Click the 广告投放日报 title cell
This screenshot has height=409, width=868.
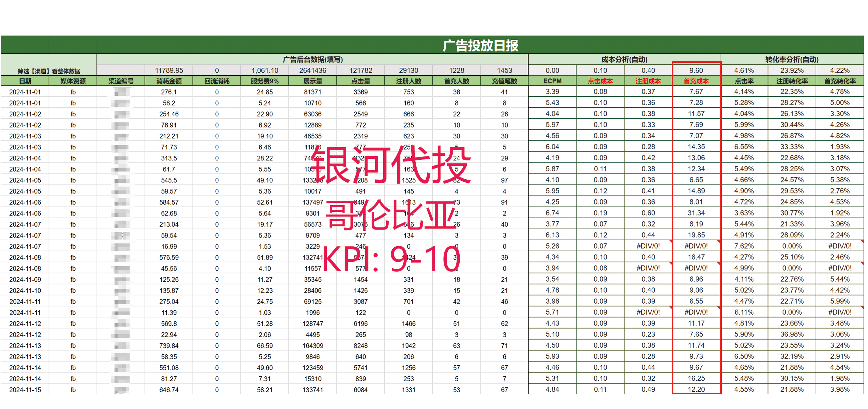pyautogui.click(x=480, y=45)
